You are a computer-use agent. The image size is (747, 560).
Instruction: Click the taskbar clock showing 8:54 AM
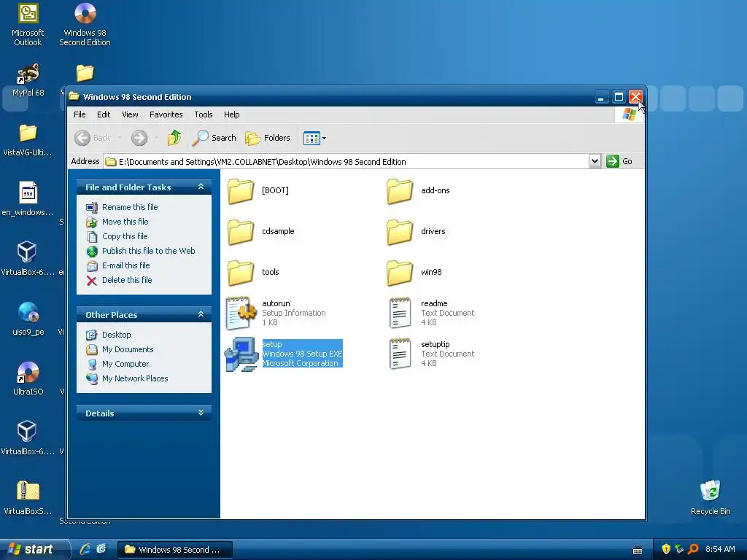click(x=720, y=549)
